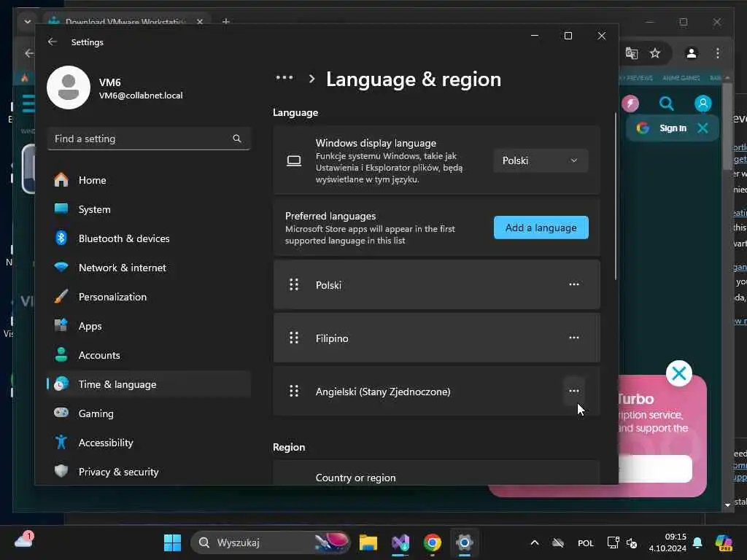Open Visual Studio from the taskbar
The image size is (747, 560).
(400, 542)
